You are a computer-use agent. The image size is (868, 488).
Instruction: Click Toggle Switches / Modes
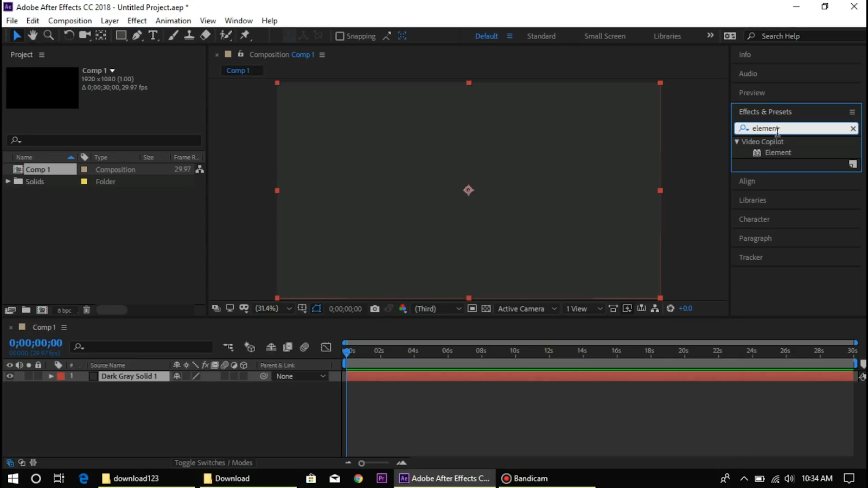point(213,463)
